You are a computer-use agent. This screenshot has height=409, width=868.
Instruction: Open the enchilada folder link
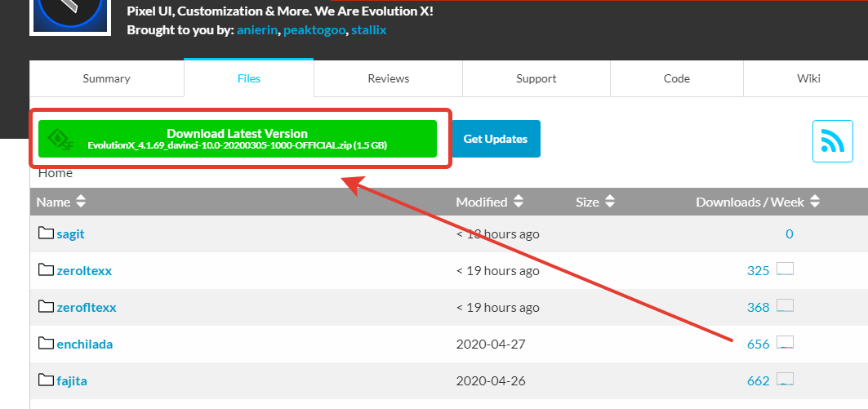pyautogui.click(x=85, y=345)
